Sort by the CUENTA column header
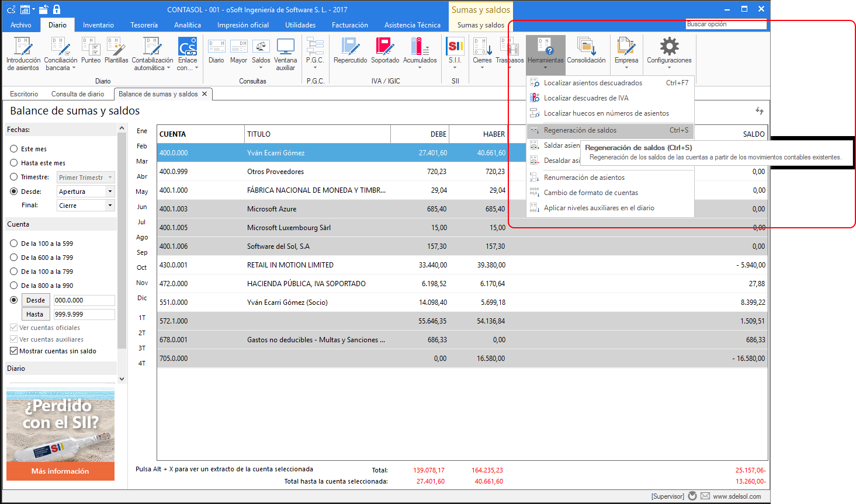The image size is (856, 504). coord(200,134)
